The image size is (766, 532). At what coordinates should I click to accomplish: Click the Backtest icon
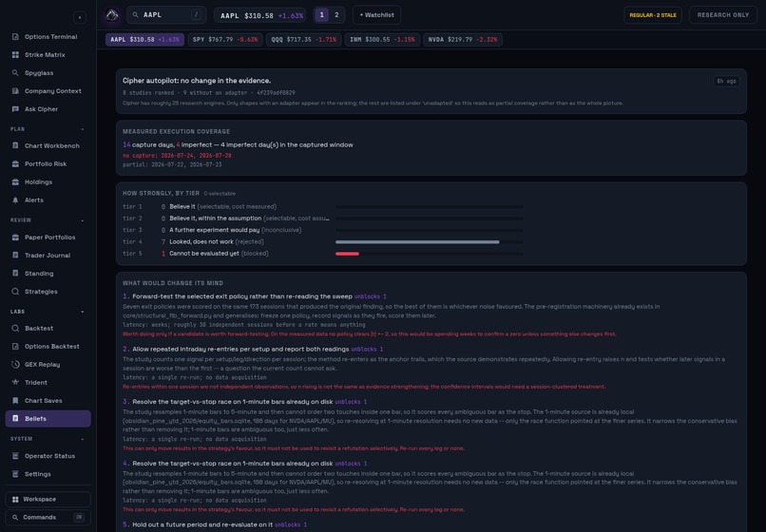point(15,329)
